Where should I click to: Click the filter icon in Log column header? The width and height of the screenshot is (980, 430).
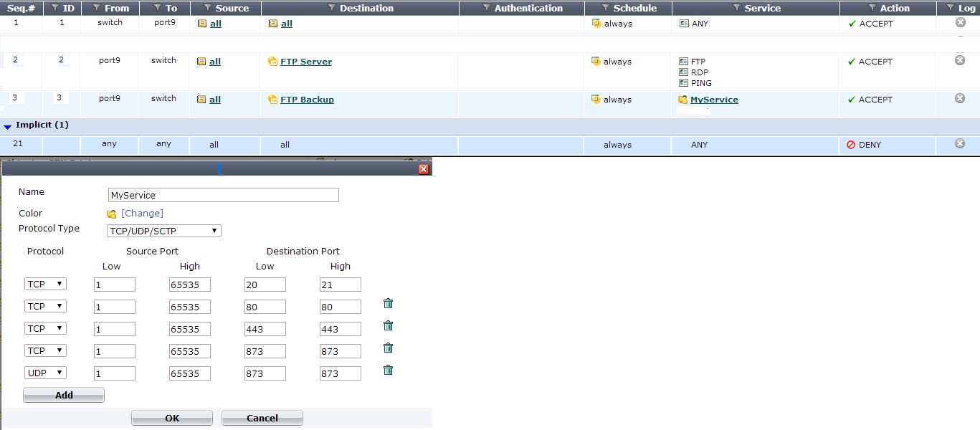pyautogui.click(x=951, y=8)
